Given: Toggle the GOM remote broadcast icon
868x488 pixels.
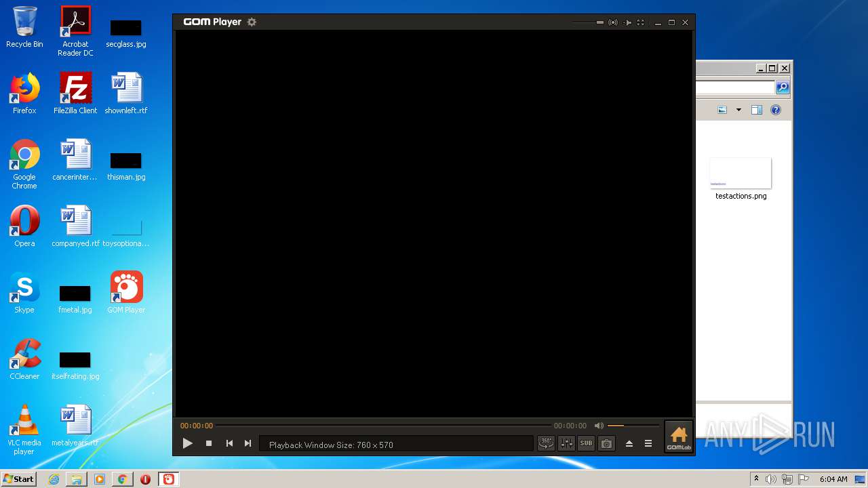Looking at the screenshot, I should click(613, 22).
